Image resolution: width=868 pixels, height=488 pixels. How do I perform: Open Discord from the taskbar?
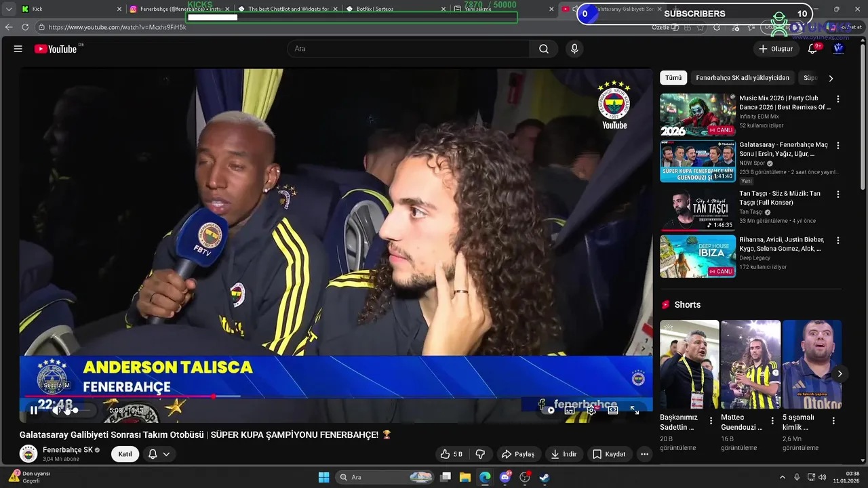click(x=505, y=477)
